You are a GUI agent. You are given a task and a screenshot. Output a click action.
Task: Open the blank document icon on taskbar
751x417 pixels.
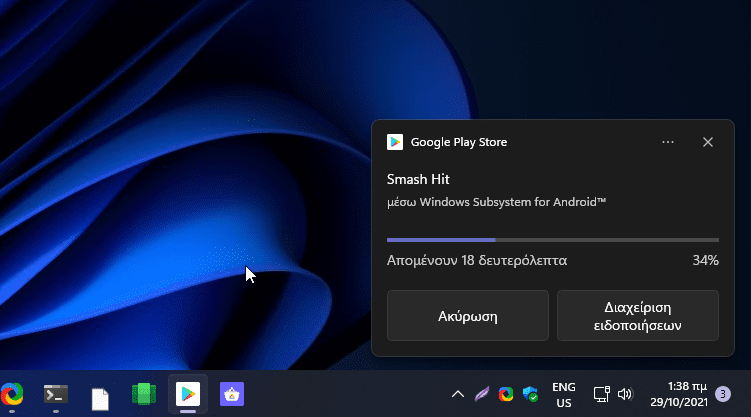click(100, 396)
